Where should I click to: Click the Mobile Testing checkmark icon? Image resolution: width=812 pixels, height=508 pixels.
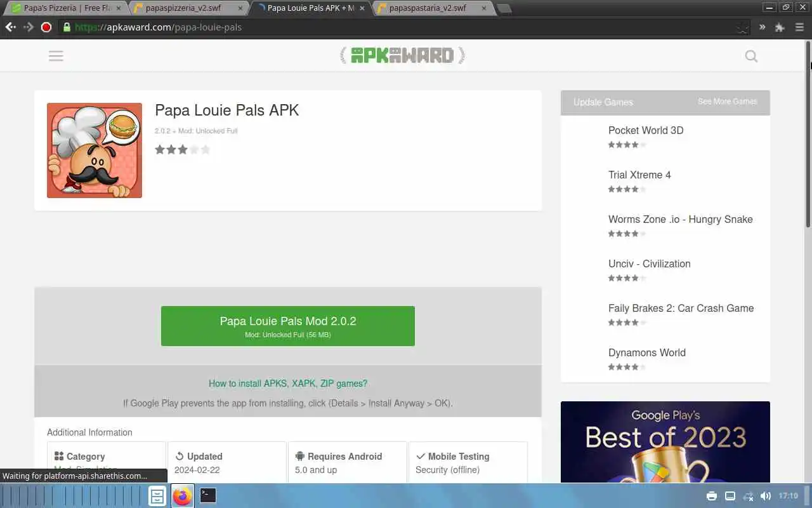coord(421,456)
